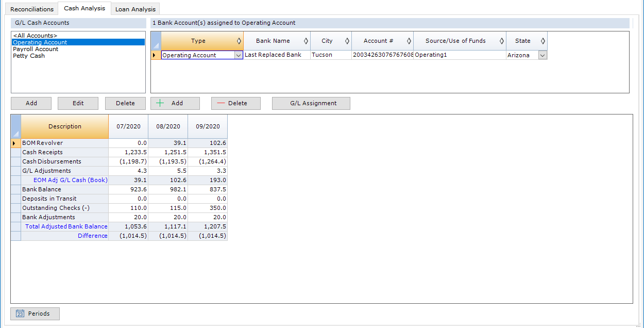This screenshot has height=328, width=644.
Task: Click the 08/2020 period column header
Action: pos(168,126)
